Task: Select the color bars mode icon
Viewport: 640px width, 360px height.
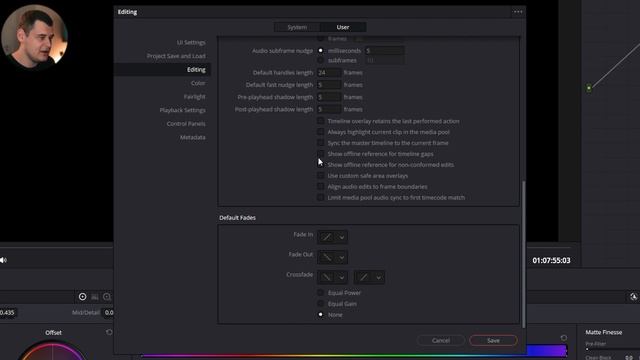Action: (x=95, y=297)
